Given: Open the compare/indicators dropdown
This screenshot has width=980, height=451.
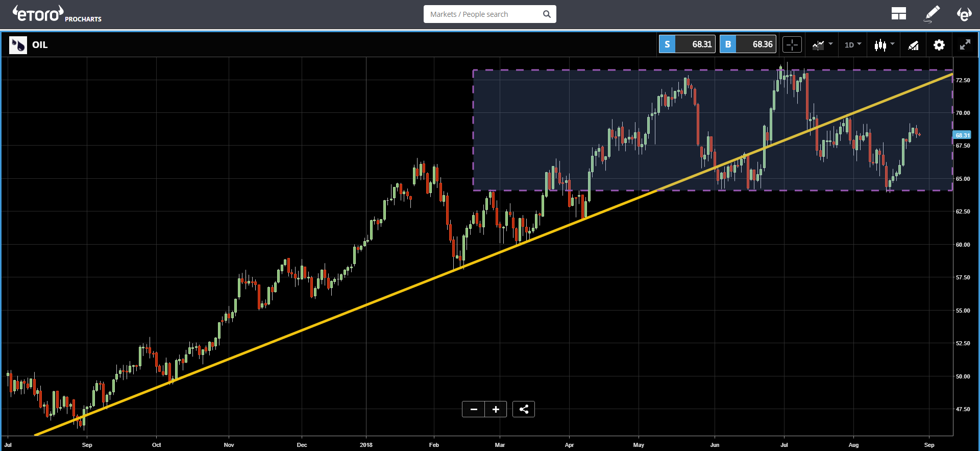Looking at the screenshot, I should click(x=822, y=45).
